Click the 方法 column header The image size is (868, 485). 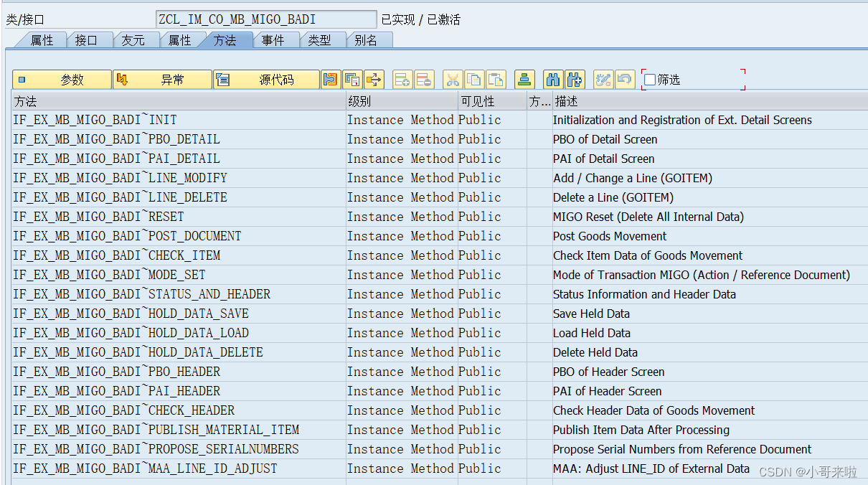click(x=179, y=101)
